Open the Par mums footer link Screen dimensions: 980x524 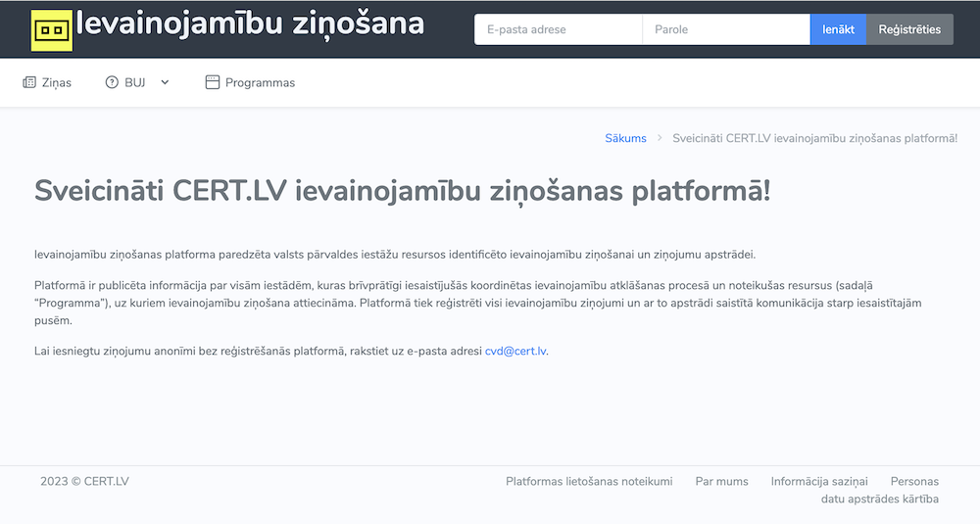[721, 481]
